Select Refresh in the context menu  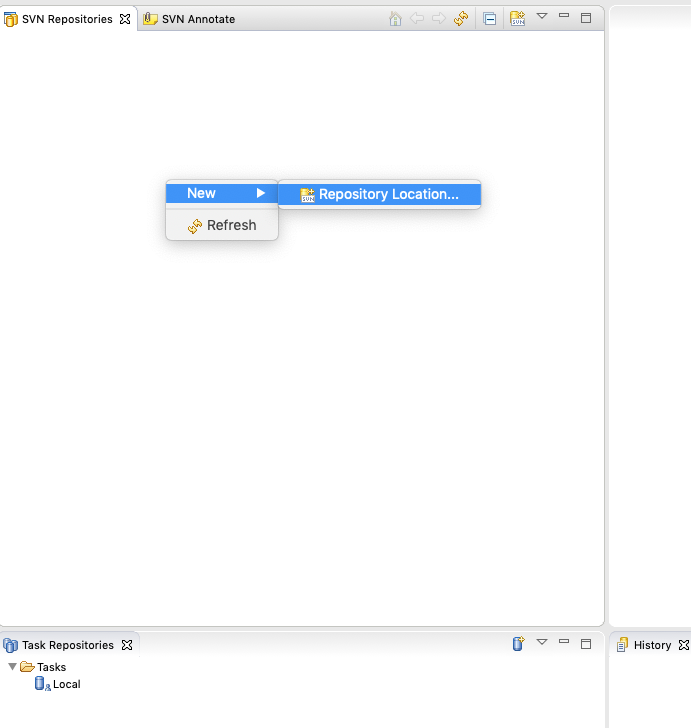[x=222, y=225]
